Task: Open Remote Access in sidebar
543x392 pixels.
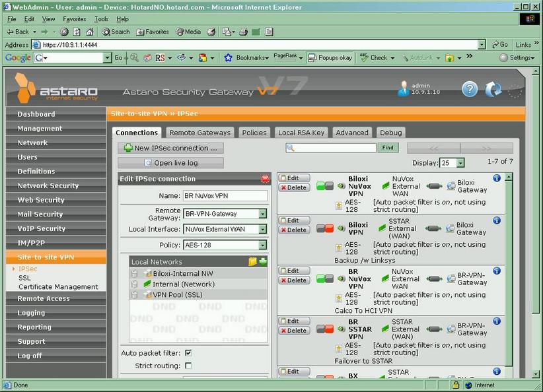Action: 56,298
